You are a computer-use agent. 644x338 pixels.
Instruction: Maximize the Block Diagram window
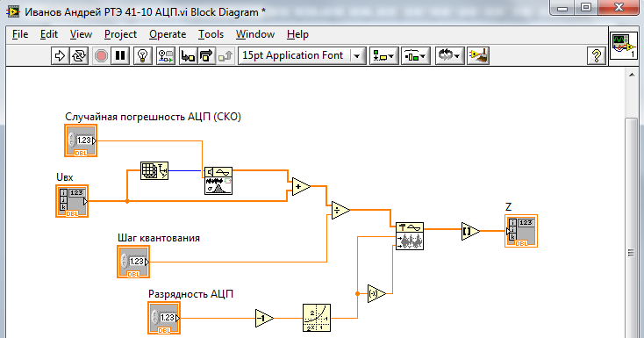pos(586,8)
